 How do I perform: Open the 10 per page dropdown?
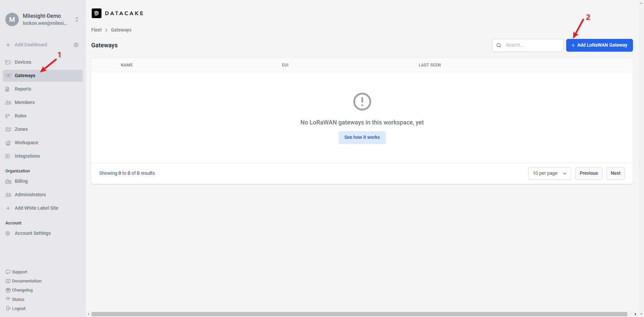[549, 173]
